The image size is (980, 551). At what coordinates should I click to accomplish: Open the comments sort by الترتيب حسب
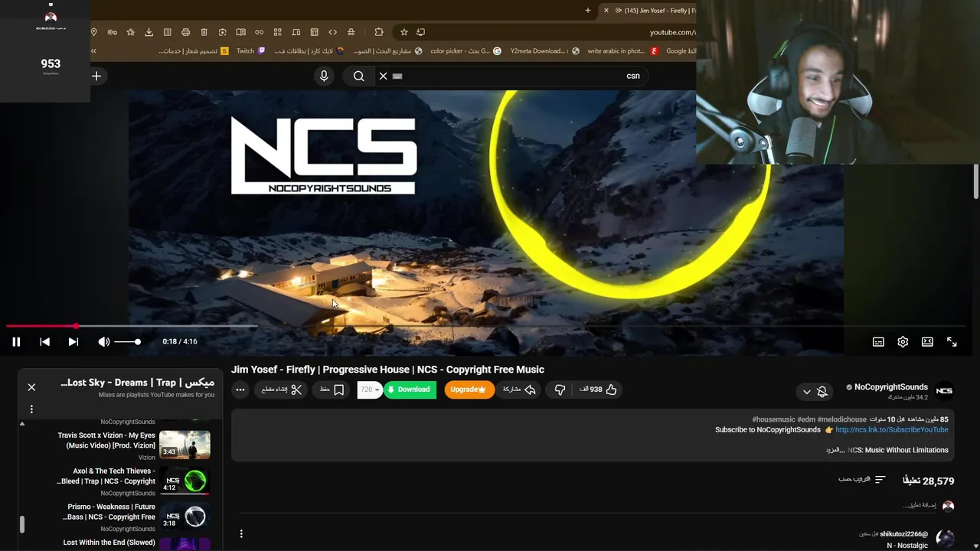(x=862, y=479)
